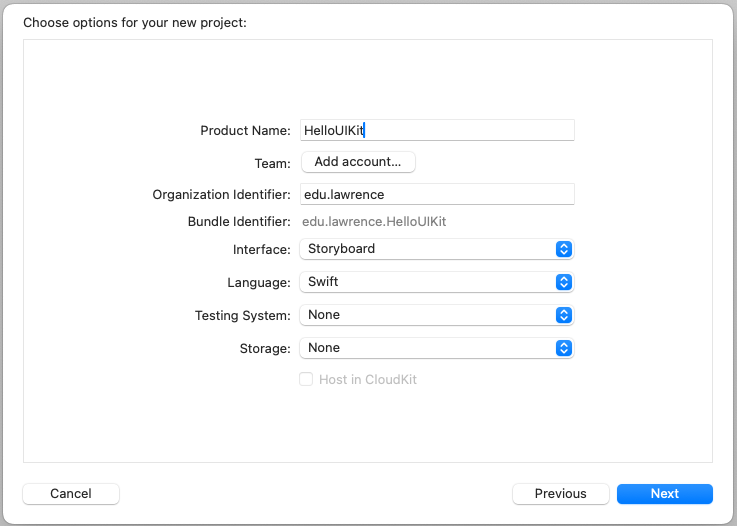Click the blue chevron icon on Storage popup

coord(564,348)
